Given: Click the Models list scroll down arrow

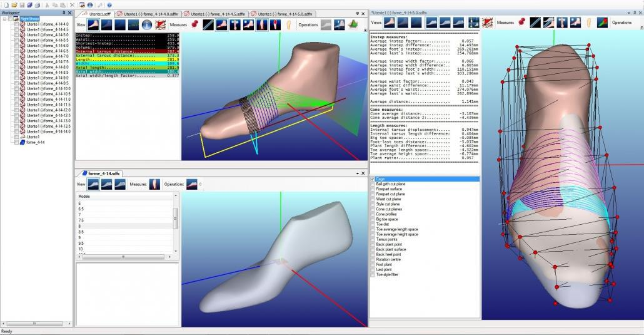Looking at the screenshot, I should click(x=176, y=251).
